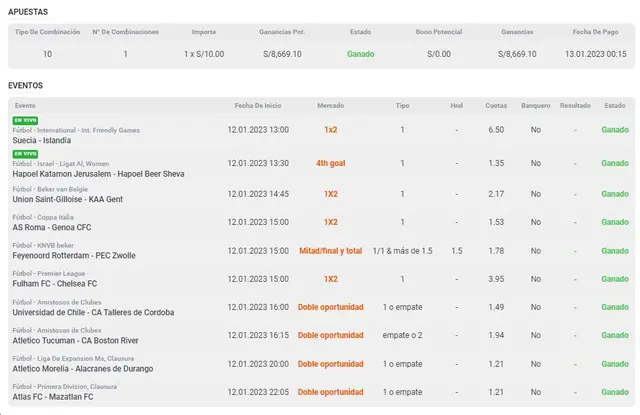Open Doble oportunidad for Atletico Tucuman match
The width and height of the screenshot is (640, 415).
coord(330,335)
